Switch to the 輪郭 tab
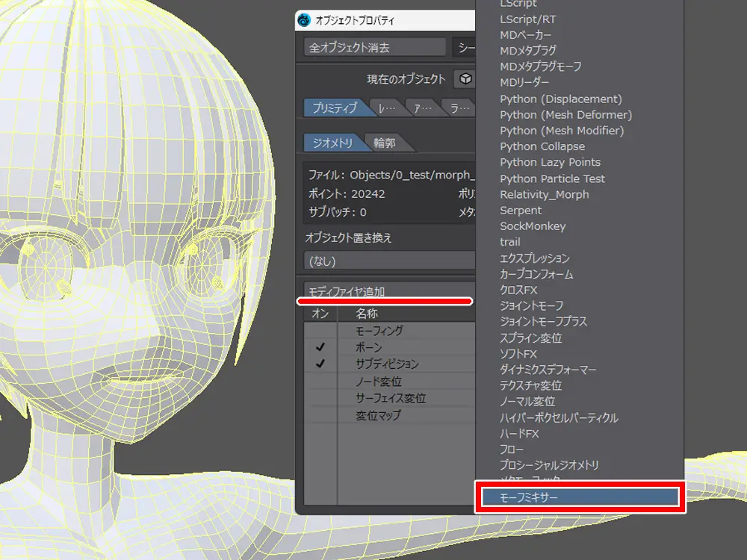Screen dimensions: 747x560 [x=386, y=143]
